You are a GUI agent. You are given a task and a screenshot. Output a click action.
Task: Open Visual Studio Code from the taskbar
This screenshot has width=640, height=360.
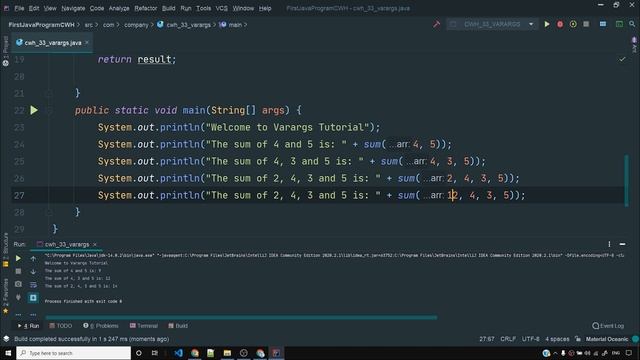pyautogui.click(x=178, y=353)
